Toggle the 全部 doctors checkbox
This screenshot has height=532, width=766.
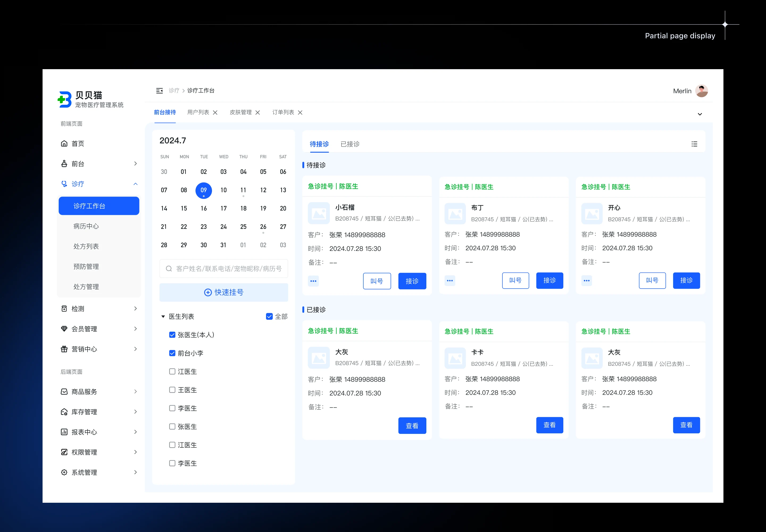pos(269,316)
